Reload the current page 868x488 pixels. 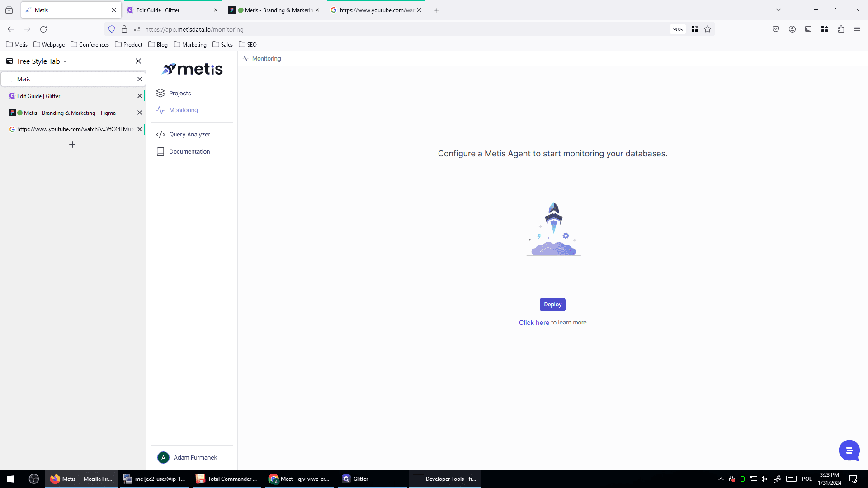pos(43,29)
